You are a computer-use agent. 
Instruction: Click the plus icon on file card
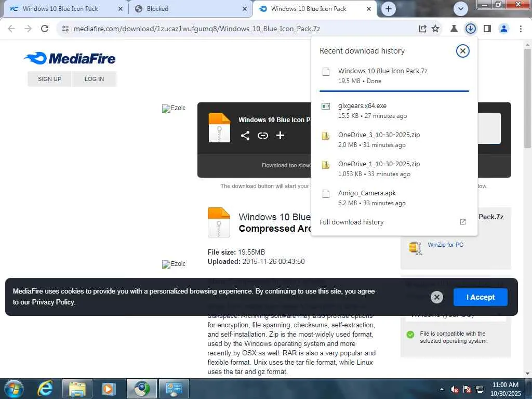click(280, 136)
